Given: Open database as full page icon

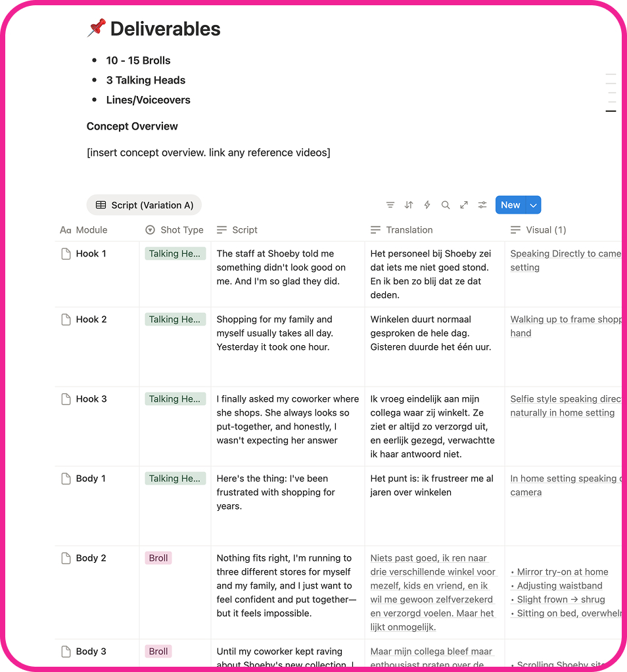Looking at the screenshot, I should pos(464,205).
